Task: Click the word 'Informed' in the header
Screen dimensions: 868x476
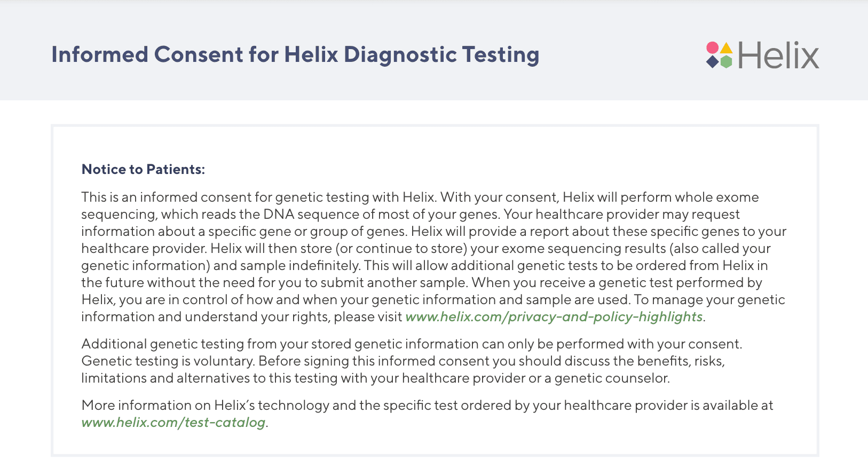Action: [100, 55]
